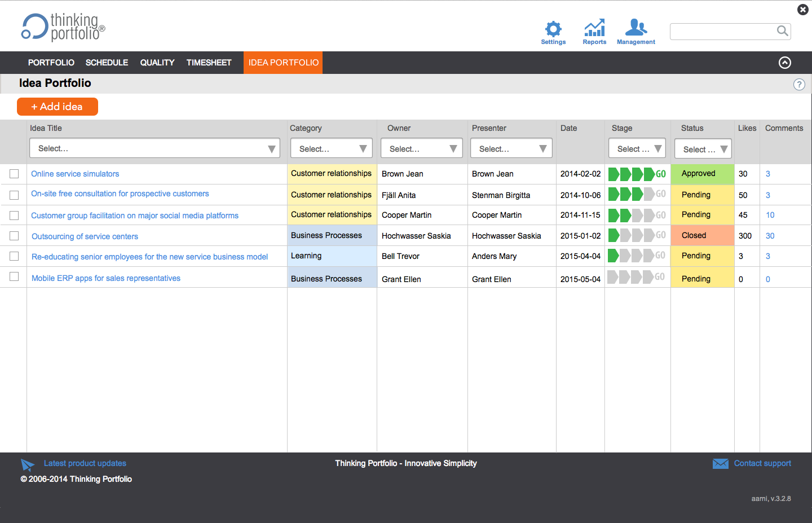The height and width of the screenshot is (523, 812).
Task: Click owner Bell Trevor
Action: pyautogui.click(x=400, y=256)
